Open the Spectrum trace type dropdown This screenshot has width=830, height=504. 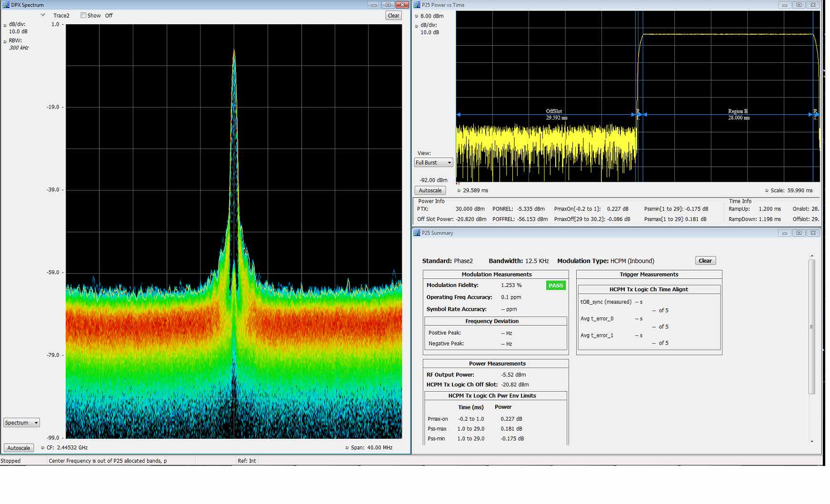[x=21, y=423]
